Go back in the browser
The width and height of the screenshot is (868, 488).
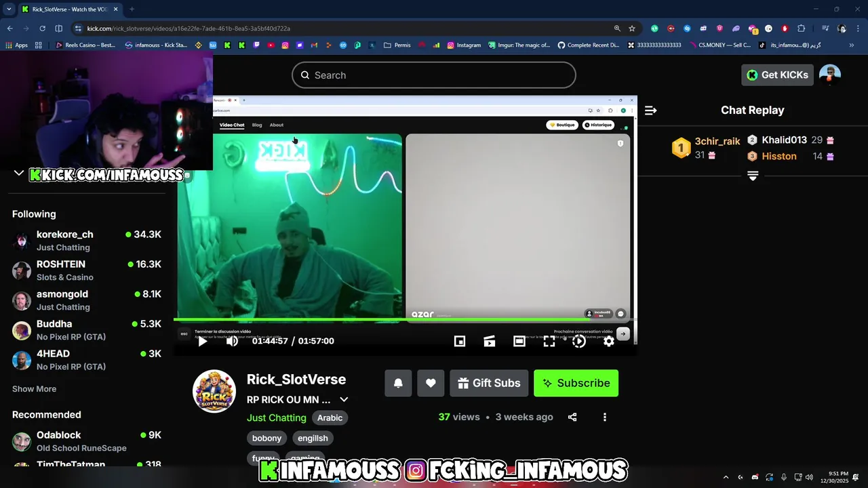click(9, 28)
